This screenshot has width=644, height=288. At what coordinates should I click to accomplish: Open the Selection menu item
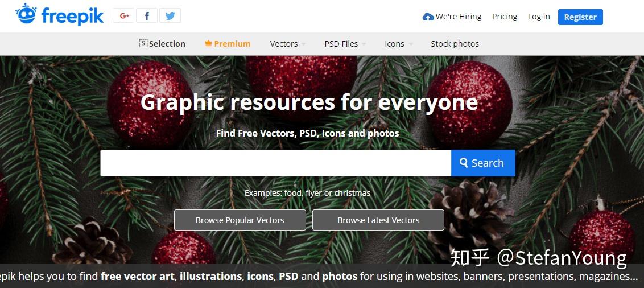point(162,44)
